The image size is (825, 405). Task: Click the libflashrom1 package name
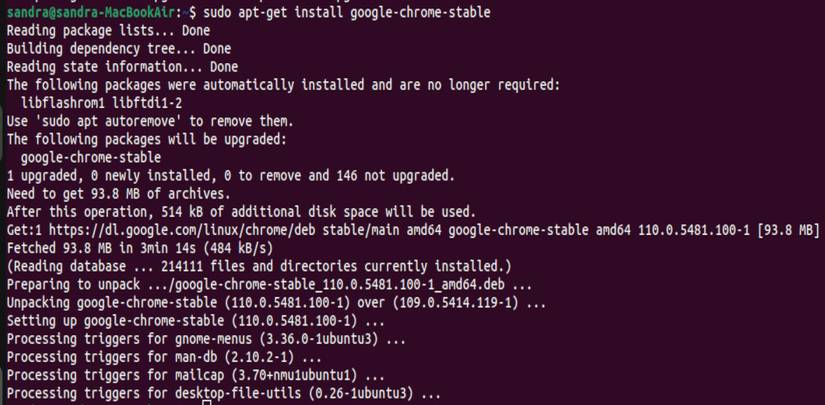pyautogui.click(x=62, y=103)
